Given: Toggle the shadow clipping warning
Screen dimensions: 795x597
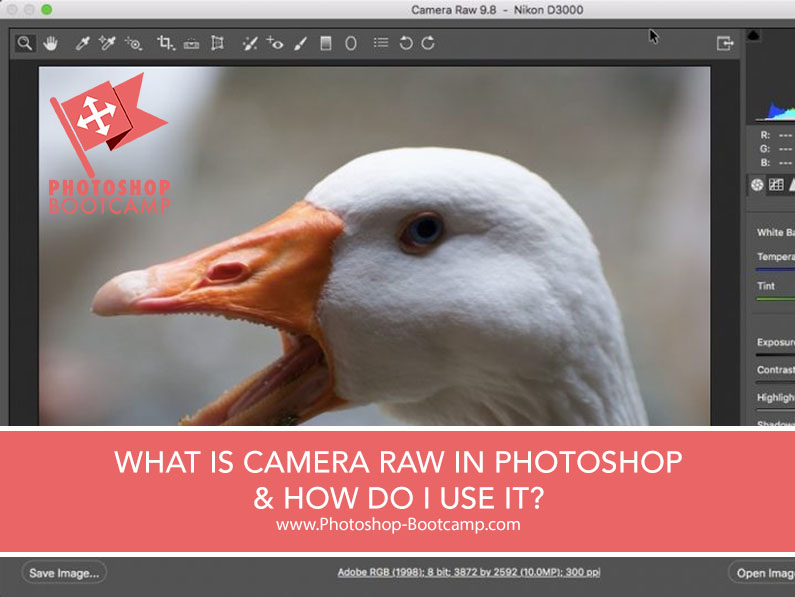Looking at the screenshot, I should (753, 35).
